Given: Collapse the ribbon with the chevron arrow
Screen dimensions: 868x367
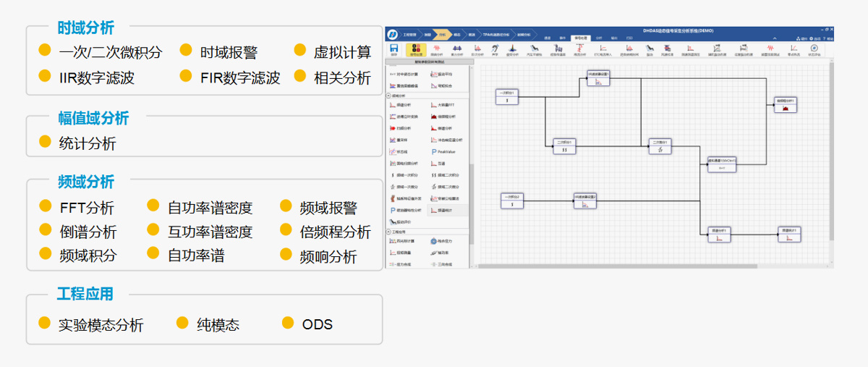Looking at the screenshot, I should [775, 38].
